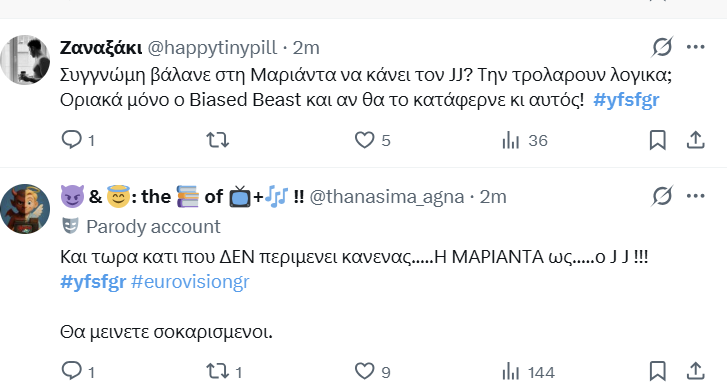View analytics showing 36 views
The height and width of the screenshot is (382, 727).
tap(524, 140)
